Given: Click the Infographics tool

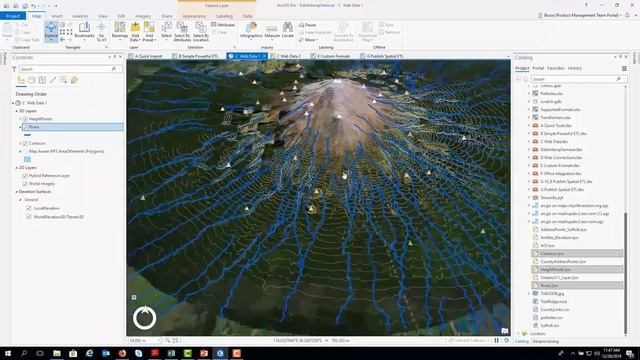Looking at the screenshot, I should [x=251, y=31].
